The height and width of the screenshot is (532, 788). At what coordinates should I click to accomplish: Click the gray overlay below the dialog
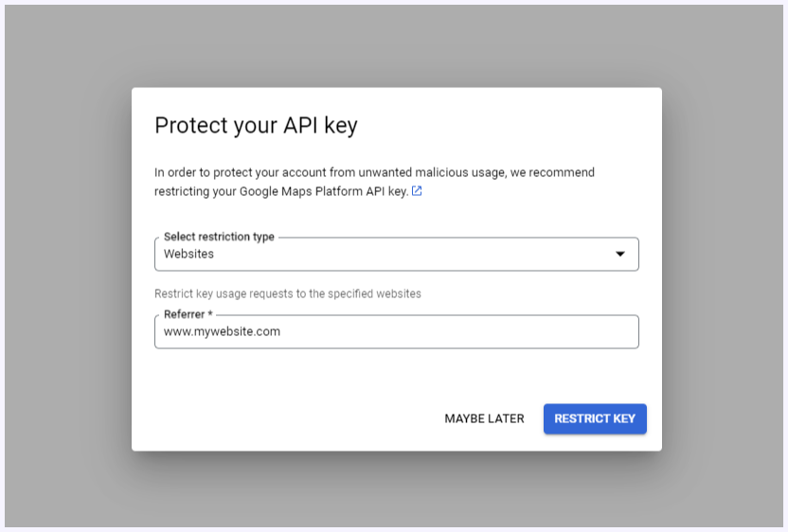397,489
